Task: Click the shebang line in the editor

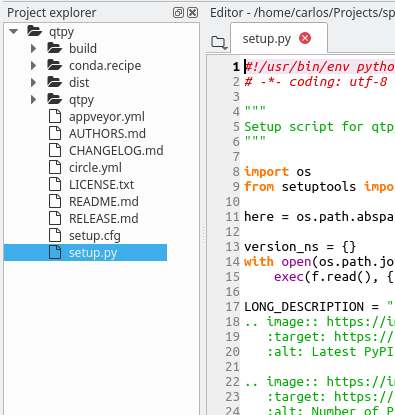Action: point(319,67)
